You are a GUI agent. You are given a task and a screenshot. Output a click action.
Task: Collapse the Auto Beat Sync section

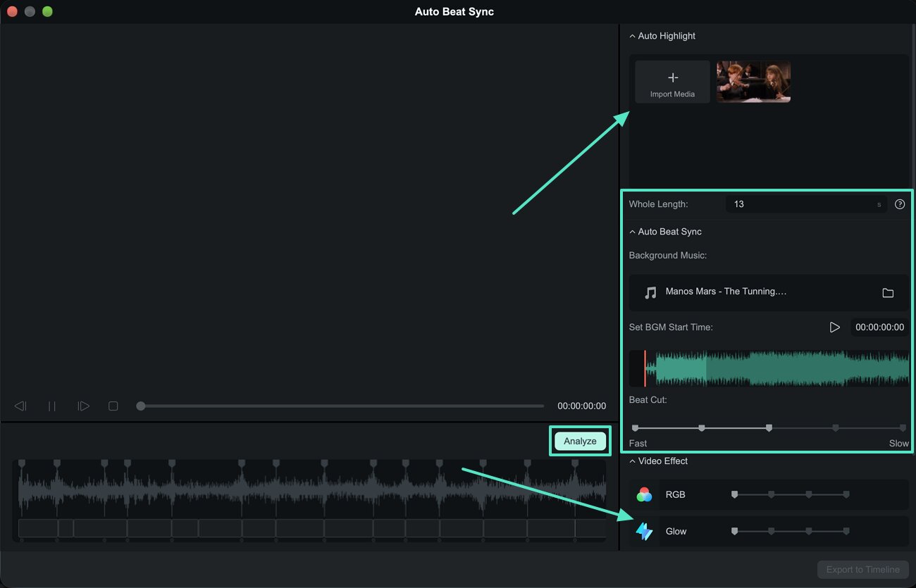coord(632,232)
